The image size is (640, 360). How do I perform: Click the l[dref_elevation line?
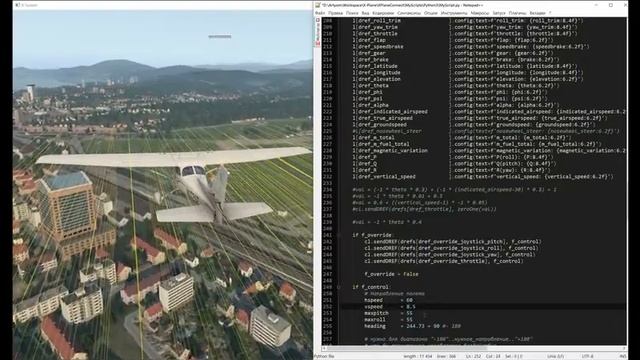(468, 79)
